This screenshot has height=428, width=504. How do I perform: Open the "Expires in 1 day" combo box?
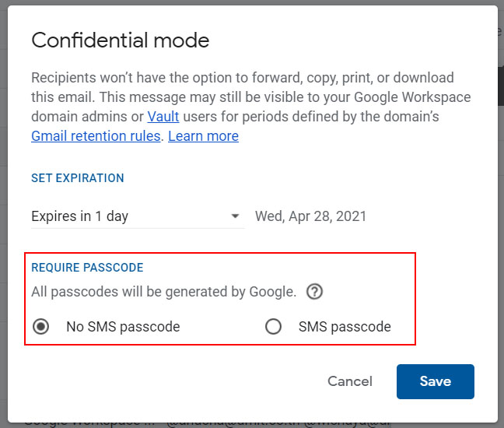pos(138,216)
